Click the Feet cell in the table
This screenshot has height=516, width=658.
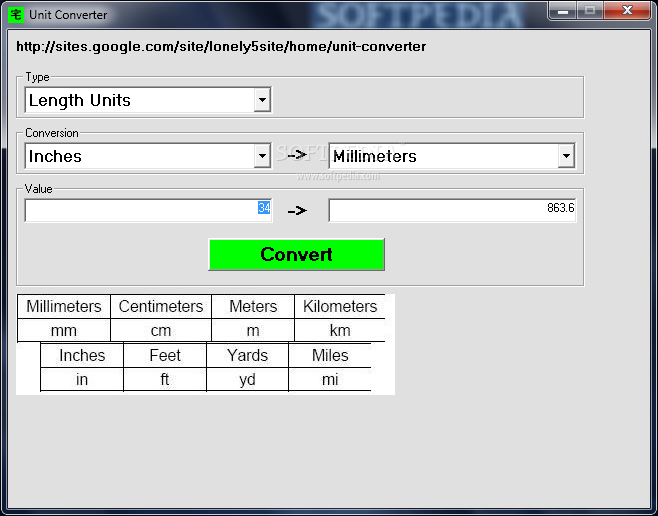[x=165, y=355]
